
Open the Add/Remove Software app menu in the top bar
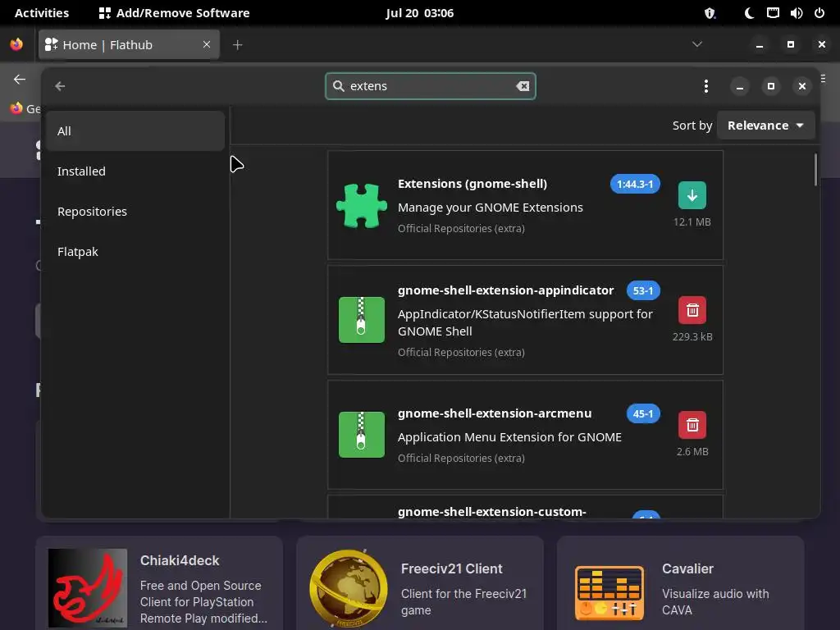tap(174, 13)
